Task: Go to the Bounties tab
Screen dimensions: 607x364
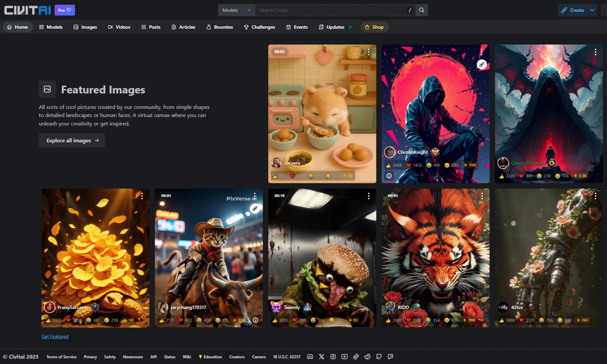Action: [x=219, y=27]
